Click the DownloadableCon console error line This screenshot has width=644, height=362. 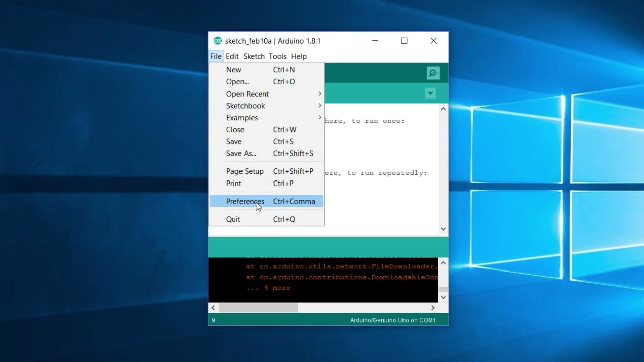(342, 277)
